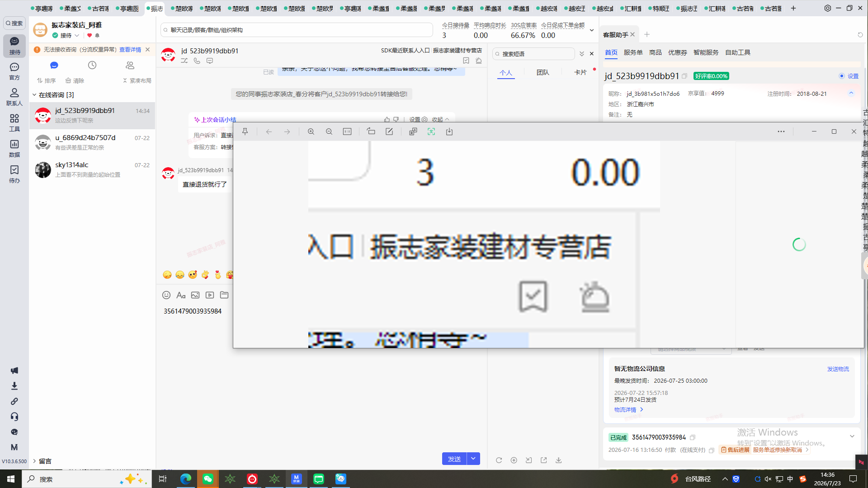Viewport: 868px width, 488px height.
Task: Refresh the quick phrases panel
Action: pos(499,460)
